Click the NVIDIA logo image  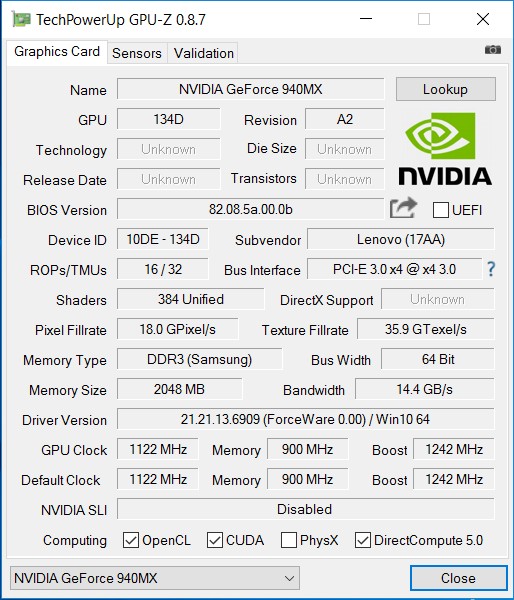click(445, 149)
